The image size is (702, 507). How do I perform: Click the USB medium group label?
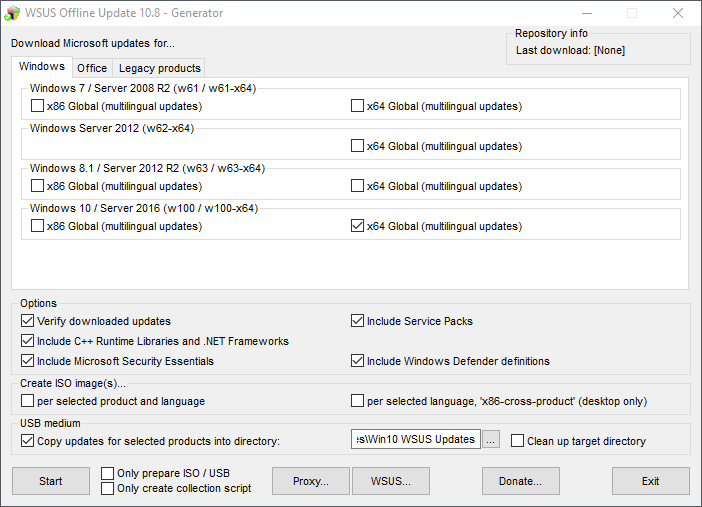(x=50, y=423)
